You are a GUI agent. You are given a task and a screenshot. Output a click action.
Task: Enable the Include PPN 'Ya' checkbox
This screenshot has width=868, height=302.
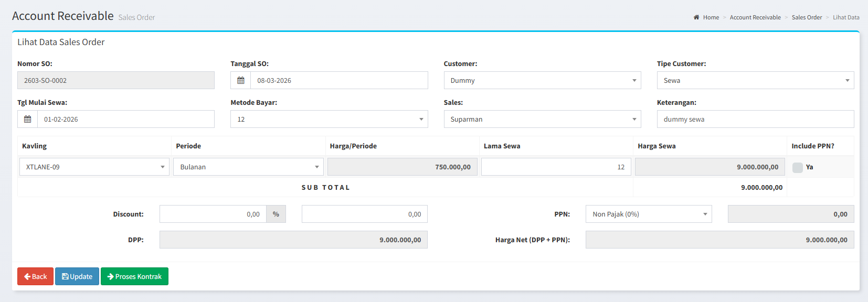797,167
